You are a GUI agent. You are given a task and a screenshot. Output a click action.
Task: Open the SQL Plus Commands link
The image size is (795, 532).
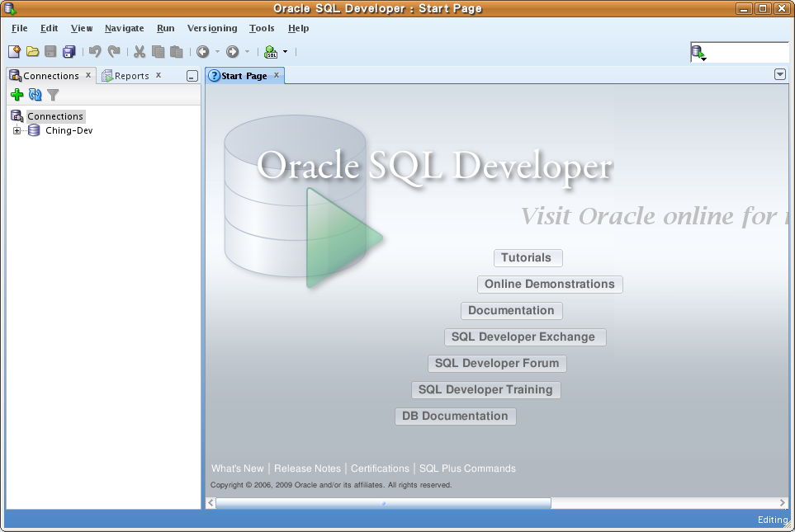click(467, 468)
